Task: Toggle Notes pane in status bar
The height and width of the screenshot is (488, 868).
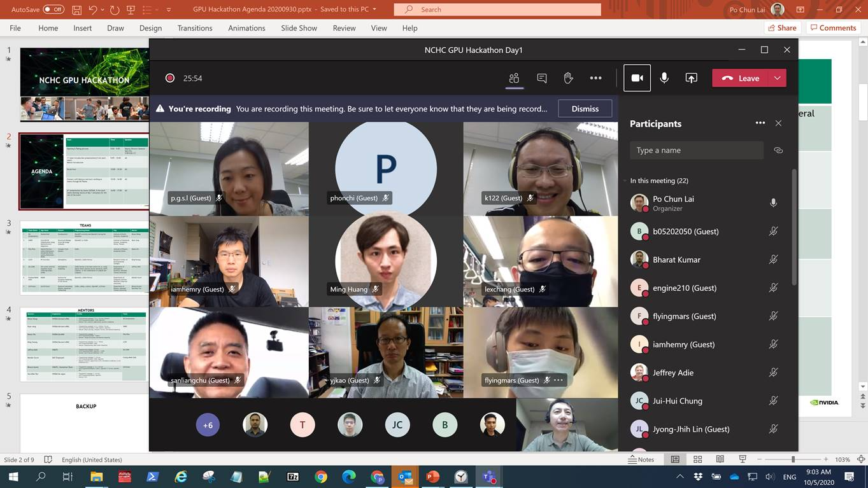Action: [641, 459]
